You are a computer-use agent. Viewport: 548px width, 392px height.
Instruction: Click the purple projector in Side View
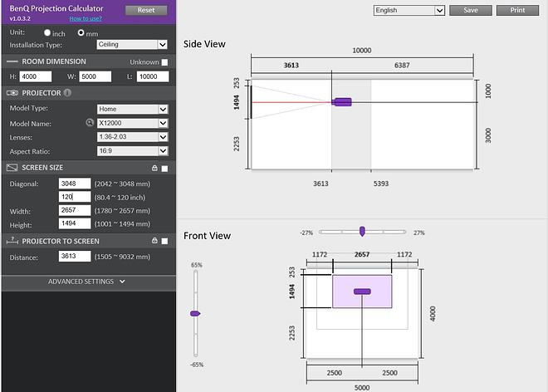341,102
